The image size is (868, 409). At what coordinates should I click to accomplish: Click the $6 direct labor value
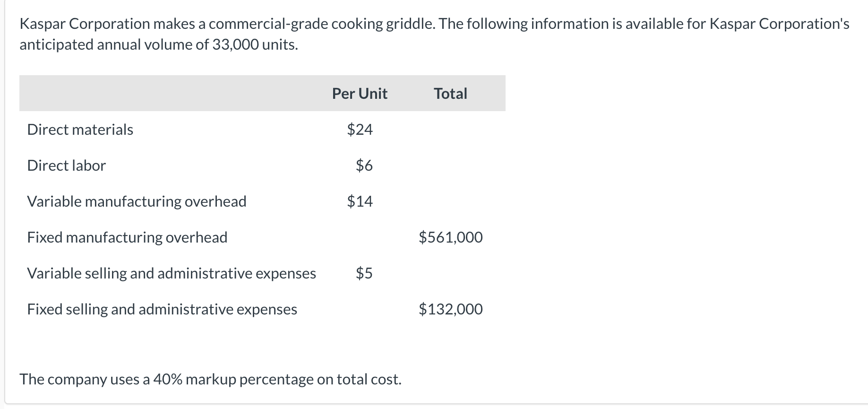coord(364,165)
